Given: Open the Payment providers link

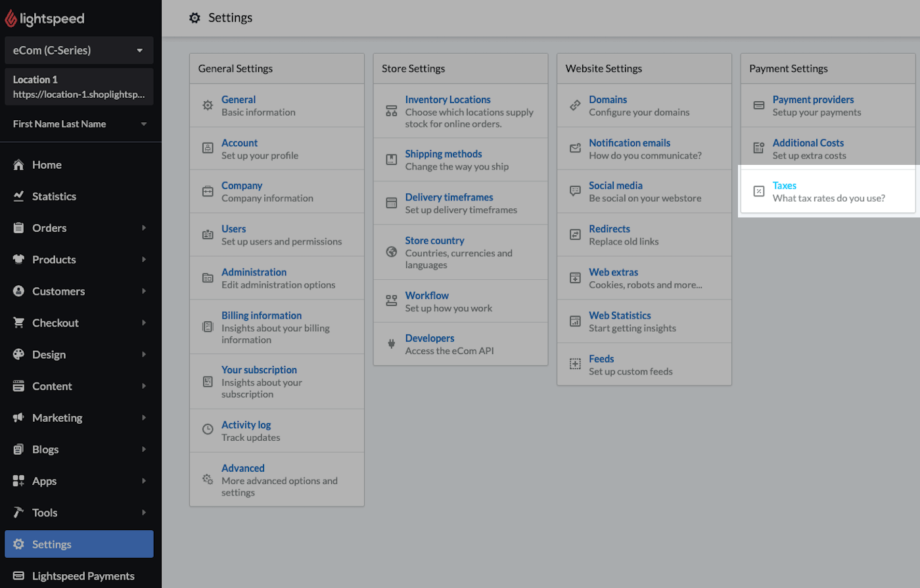Looking at the screenshot, I should (813, 100).
